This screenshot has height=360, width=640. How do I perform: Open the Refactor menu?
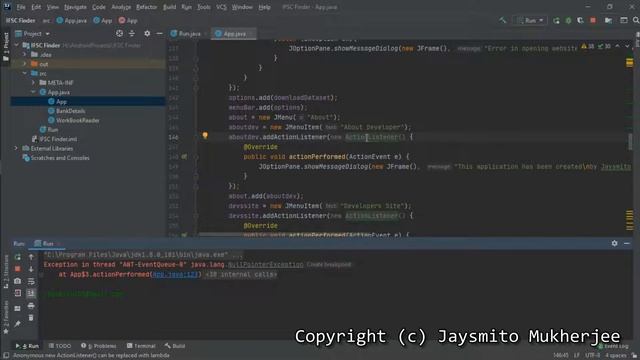click(147, 7)
